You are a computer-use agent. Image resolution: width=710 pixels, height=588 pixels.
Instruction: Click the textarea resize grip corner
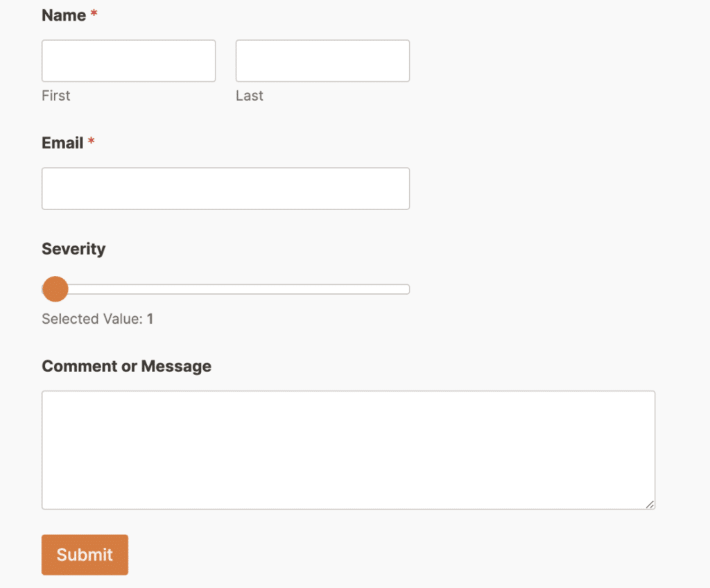click(650, 504)
